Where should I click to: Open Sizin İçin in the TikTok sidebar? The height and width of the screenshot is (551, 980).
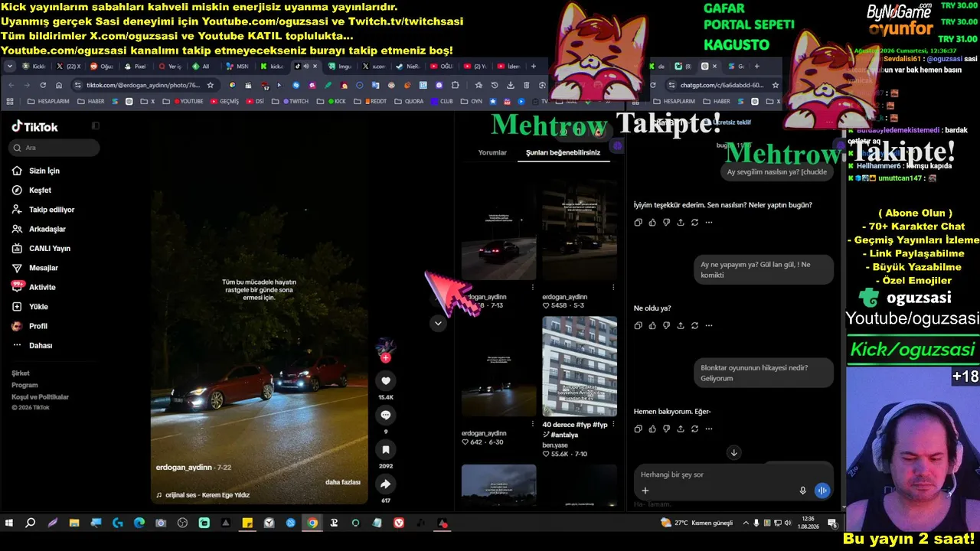[x=44, y=171]
